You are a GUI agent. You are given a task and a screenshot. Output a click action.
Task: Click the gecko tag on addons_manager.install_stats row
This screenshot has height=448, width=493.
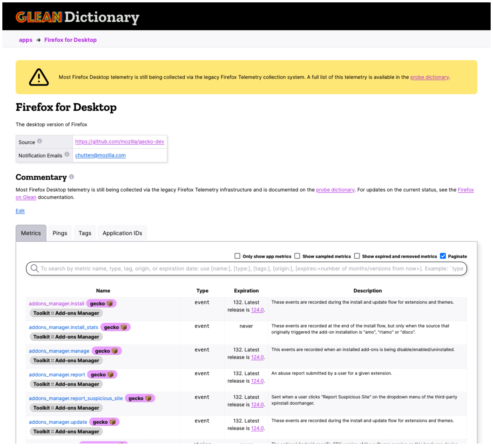point(115,327)
